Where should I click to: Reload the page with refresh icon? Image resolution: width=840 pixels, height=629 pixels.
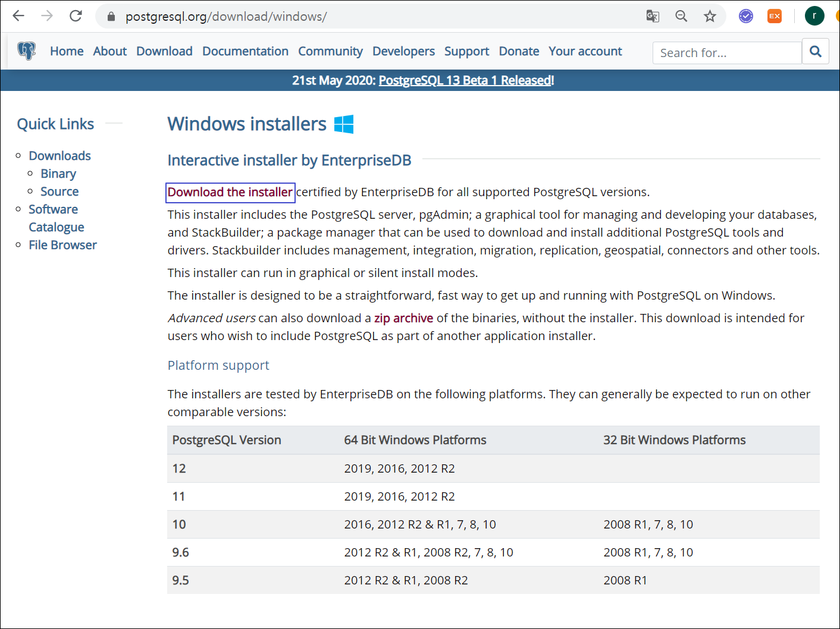tap(76, 16)
